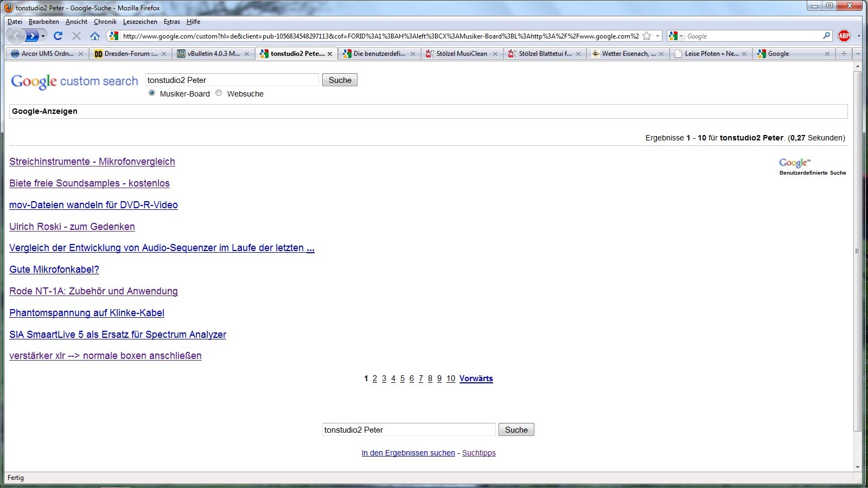Open the address bar history dropdown
The image size is (868, 488).
pyautogui.click(x=658, y=36)
